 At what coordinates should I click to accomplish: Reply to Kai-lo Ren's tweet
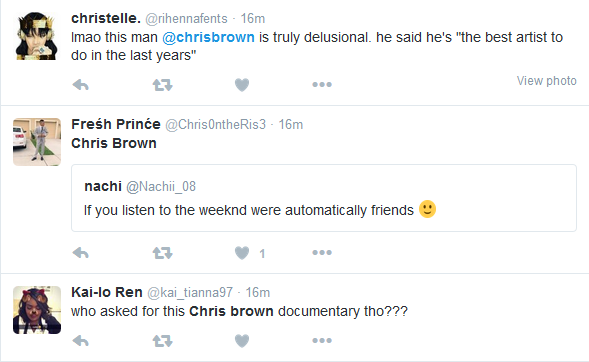(x=80, y=341)
